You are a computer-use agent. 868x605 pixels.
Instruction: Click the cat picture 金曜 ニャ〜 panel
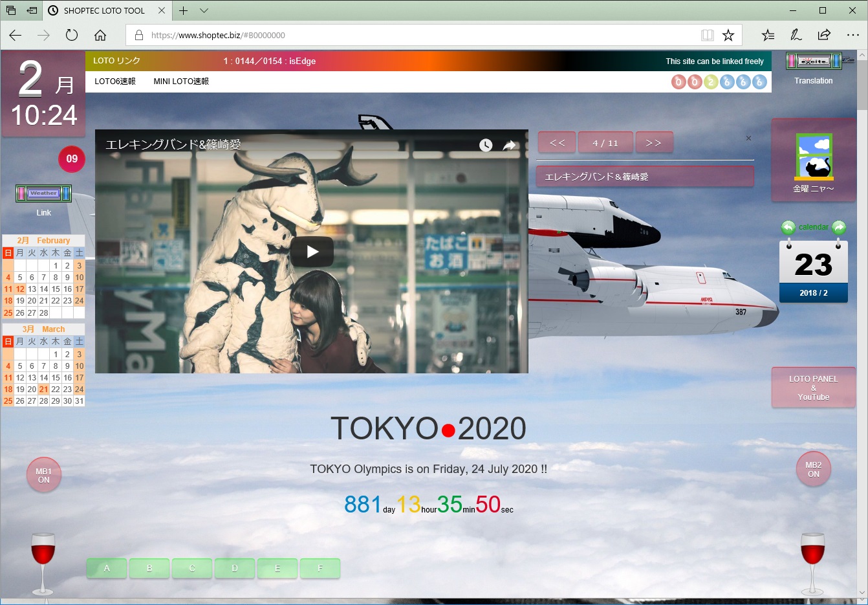(814, 160)
